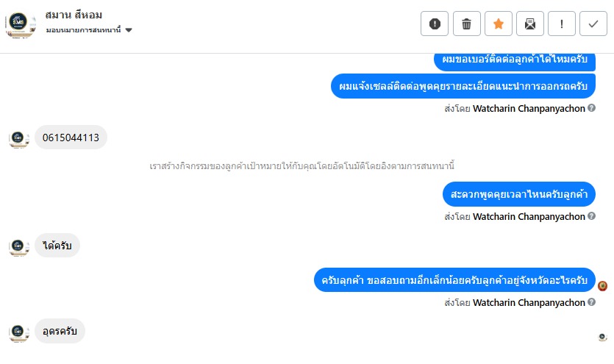
Task: Click help icon beside first Watcharin Chanpanyachon
Action: 592,108
